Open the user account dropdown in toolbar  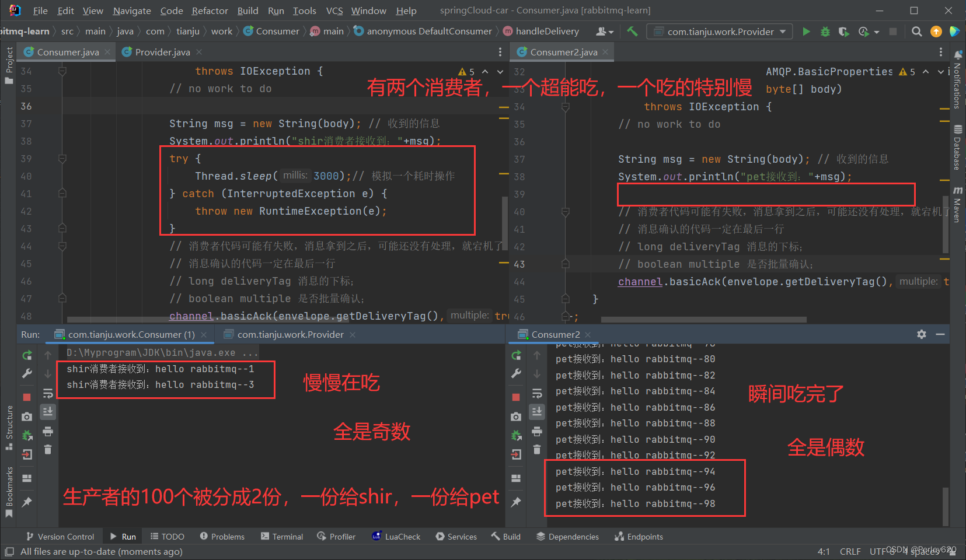[605, 32]
